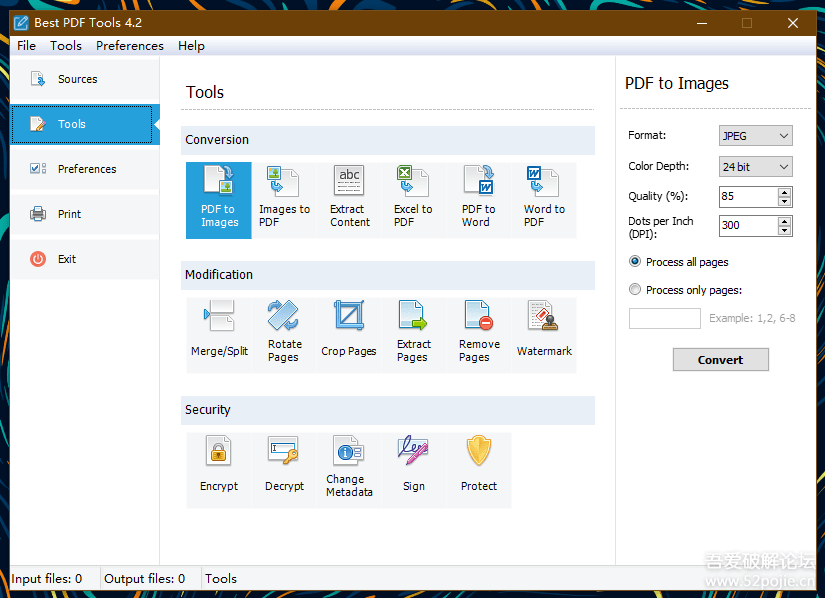Increase the Dots per Inch value
825x598 pixels.
tap(784, 221)
